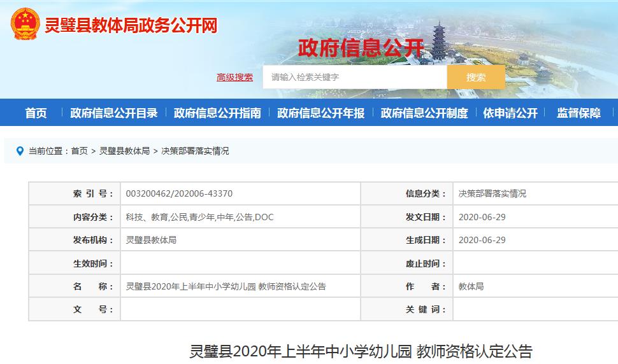Click the 发布机构 label cell
This screenshot has width=618, height=364.
[x=75, y=240]
